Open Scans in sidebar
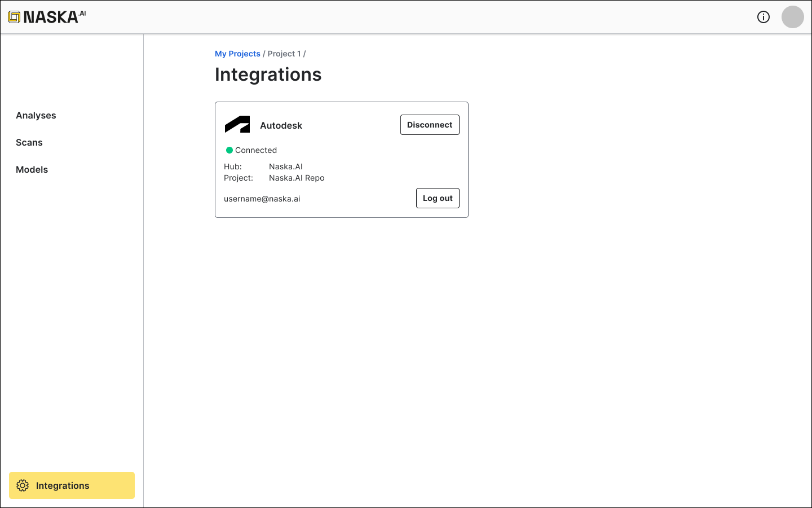 29,142
